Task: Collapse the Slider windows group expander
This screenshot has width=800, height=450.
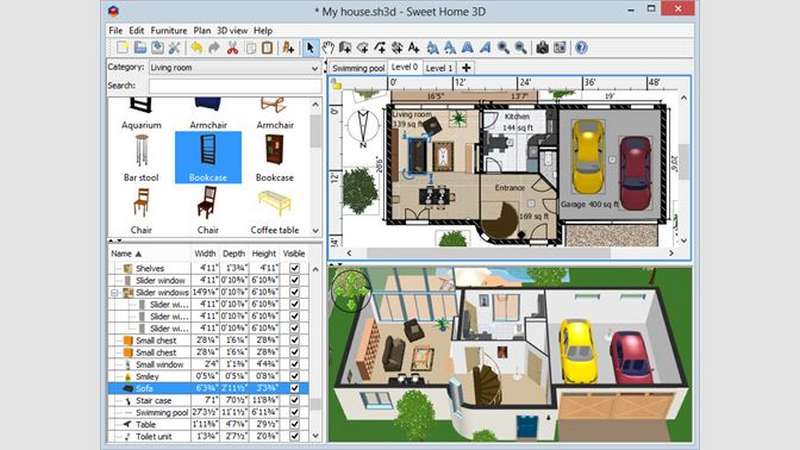Action: pos(115,292)
